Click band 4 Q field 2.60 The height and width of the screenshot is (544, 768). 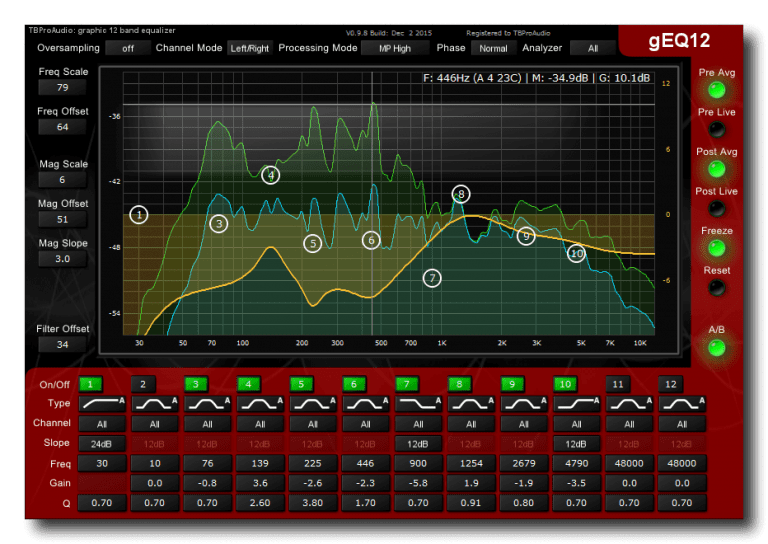pos(260,503)
